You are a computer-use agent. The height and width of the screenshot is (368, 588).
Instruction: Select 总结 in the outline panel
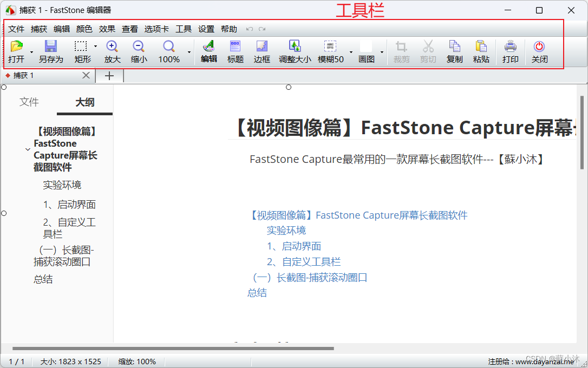point(43,279)
